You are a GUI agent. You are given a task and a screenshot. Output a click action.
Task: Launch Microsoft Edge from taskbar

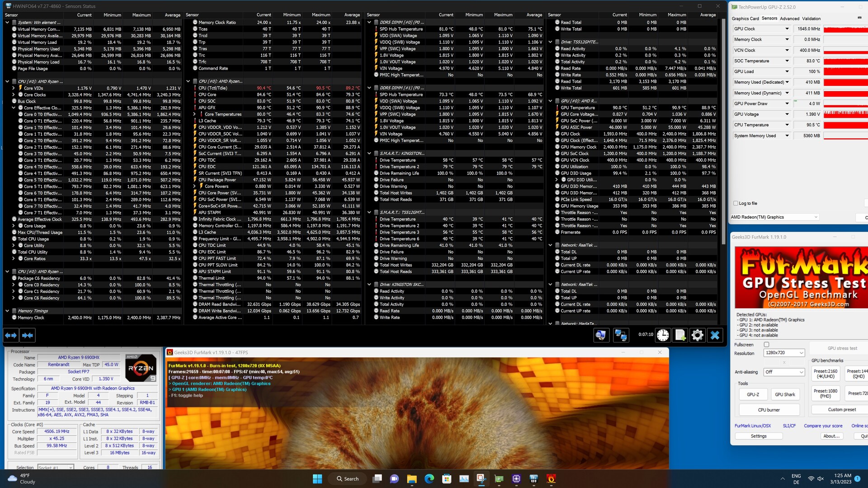click(x=429, y=479)
